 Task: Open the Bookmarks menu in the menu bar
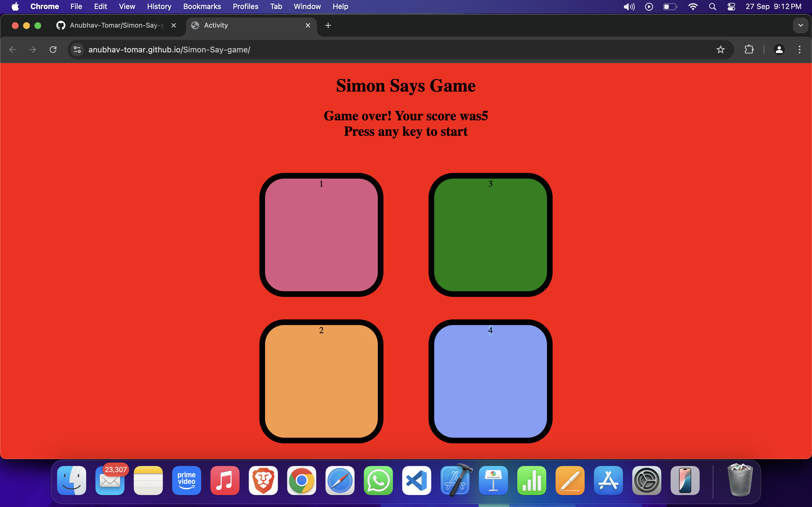(202, 6)
